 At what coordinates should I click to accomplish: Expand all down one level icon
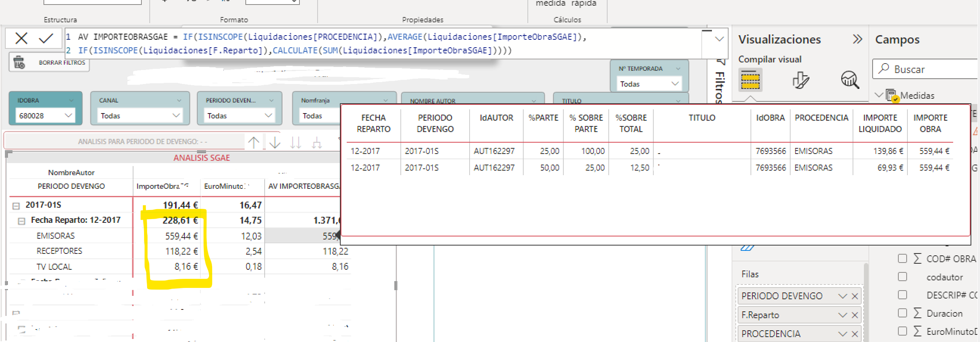tap(316, 142)
